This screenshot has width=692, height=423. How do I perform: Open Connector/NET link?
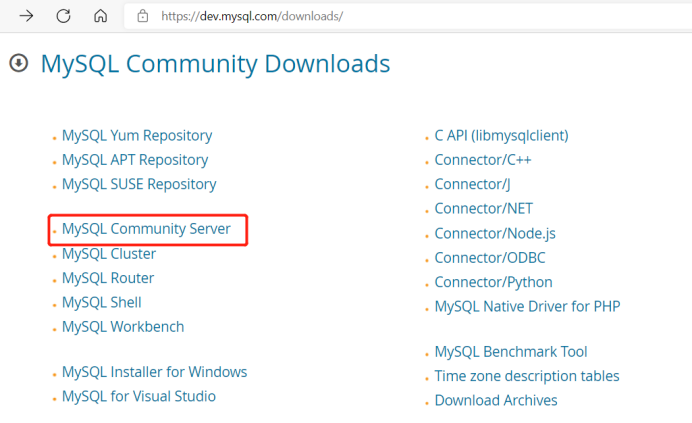(x=484, y=208)
